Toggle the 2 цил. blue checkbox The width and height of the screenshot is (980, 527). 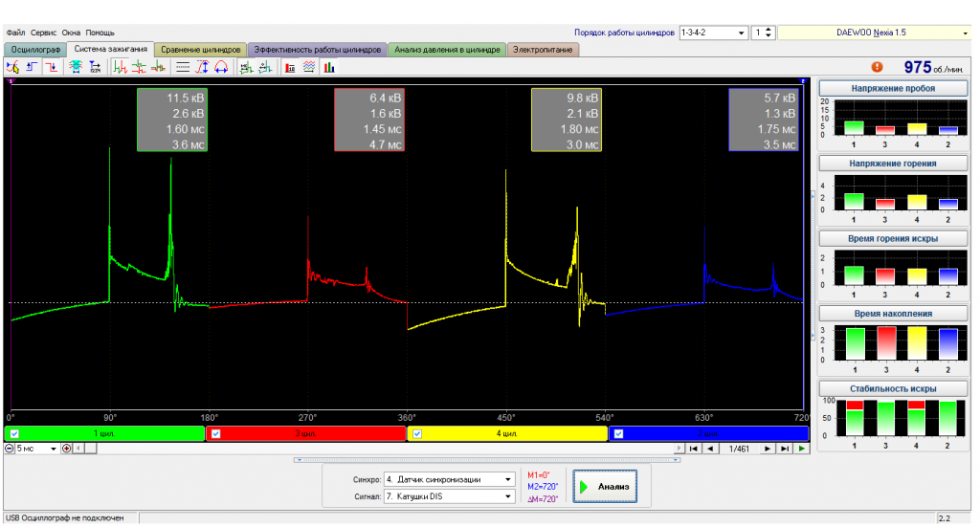coord(618,433)
